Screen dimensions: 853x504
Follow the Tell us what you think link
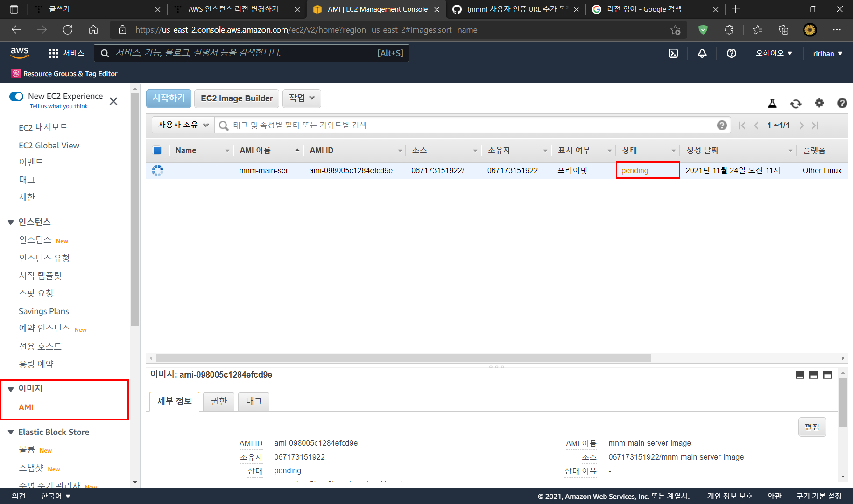(x=59, y=106)
